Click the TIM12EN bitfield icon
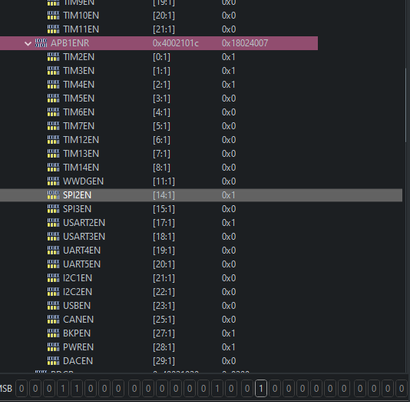This screenshot has height=402, width=410. (53, 140)
